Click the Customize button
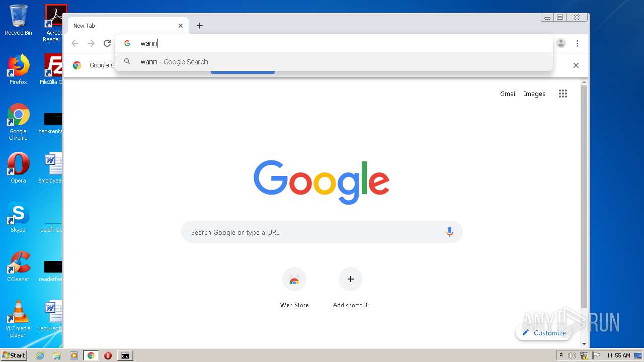644x362 pixels. pyautogui.click(x=544, y=333)
